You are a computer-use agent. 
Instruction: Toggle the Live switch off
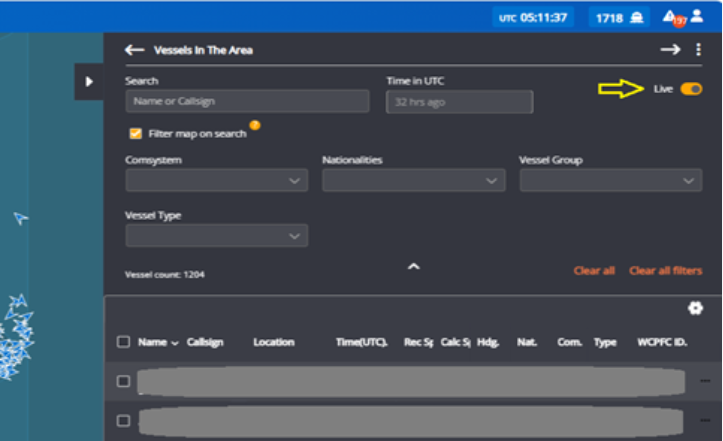pos(691,89)
